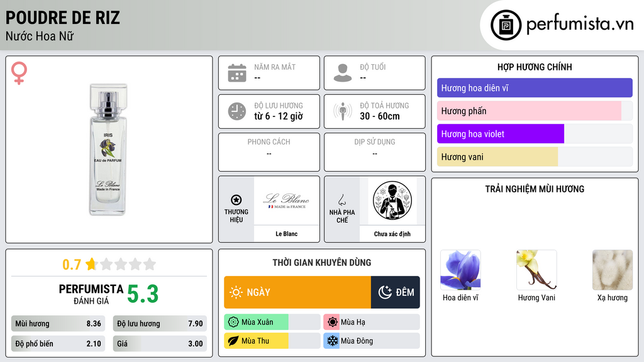Click the Mùa Xuân season bar
This screenshot has height=362, width=644.
tap(272, 322)
